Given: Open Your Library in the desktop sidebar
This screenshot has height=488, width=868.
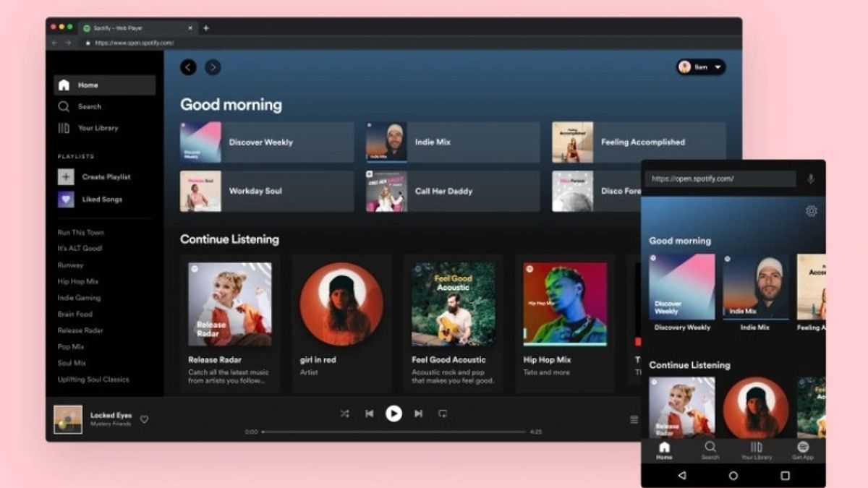Looking at the screenshot, I should point(88,128).
